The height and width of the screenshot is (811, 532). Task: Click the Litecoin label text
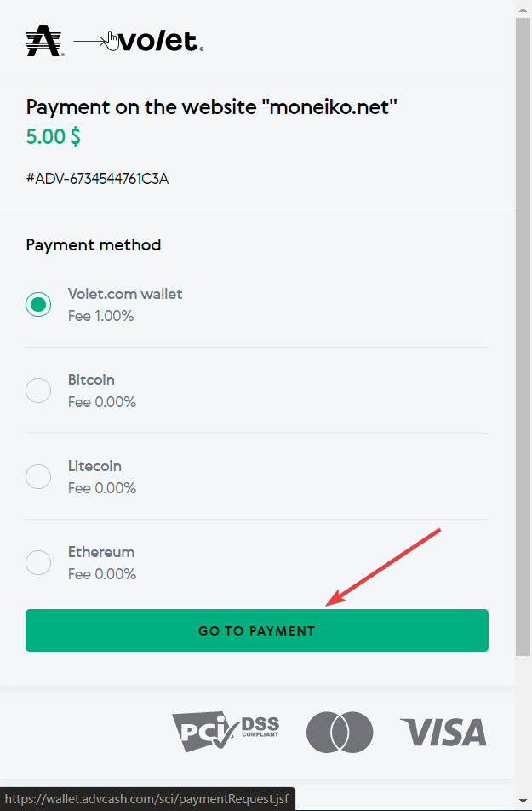pos(94,466)
